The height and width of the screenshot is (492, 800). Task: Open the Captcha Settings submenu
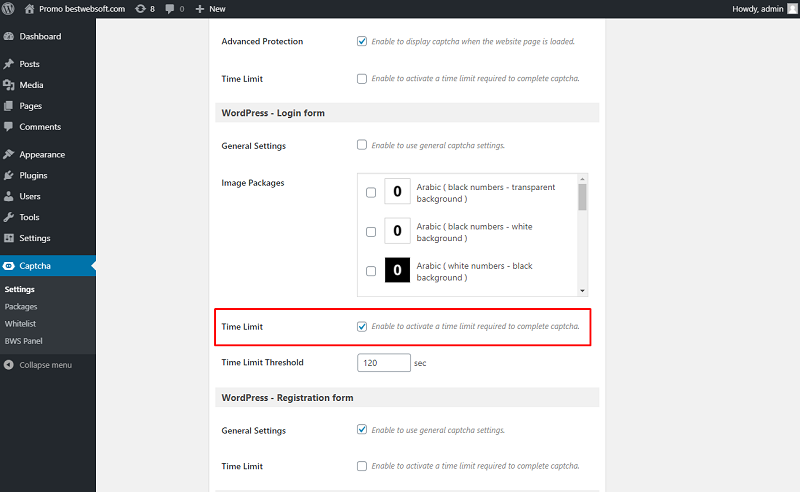pos(19,289)
